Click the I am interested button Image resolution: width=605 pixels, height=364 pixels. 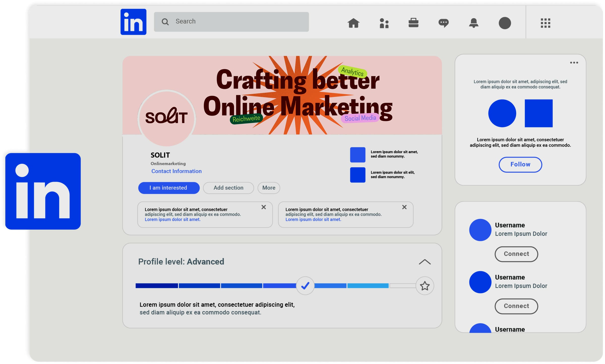click(169, 188)
